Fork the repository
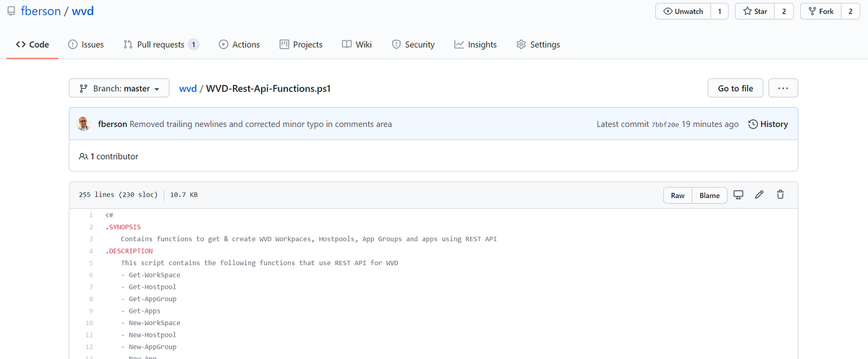This screenshot has width=868, height=359. click(820, 12)
